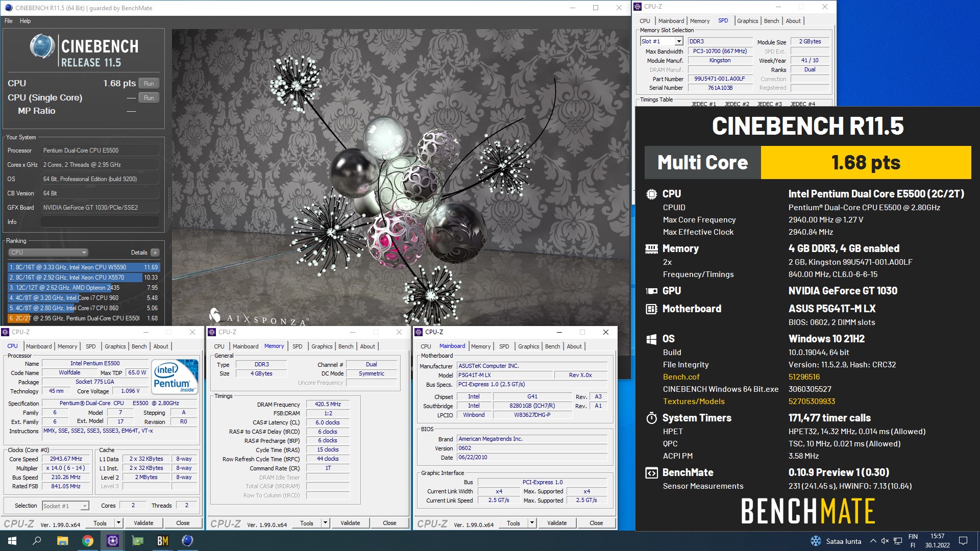Launch Google Chrome from the taskbar
This screenshot has height=551, width=980.
point(87,541)
